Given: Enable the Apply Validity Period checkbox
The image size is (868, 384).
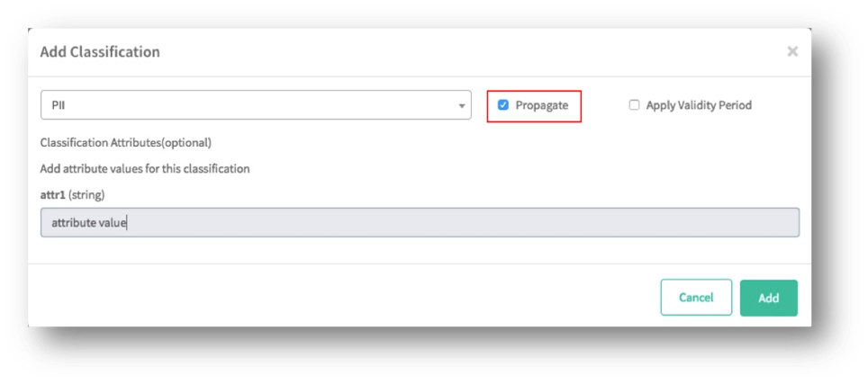Looking at the screenshot, I should tap(634, 105).
